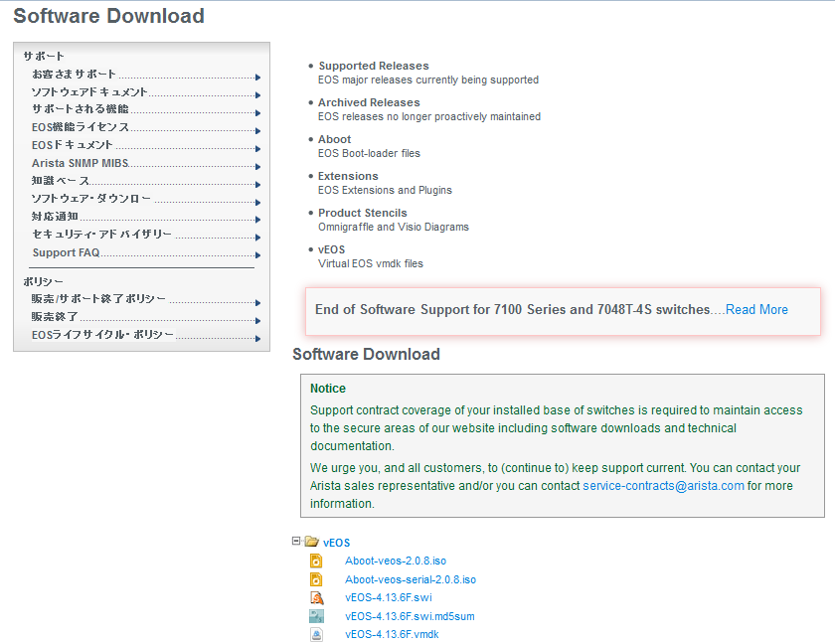This screenshot has height=644, width=835.
Task: Open the Aboot-veos-2.0.8.iso download link
Action: coord(396,562)
